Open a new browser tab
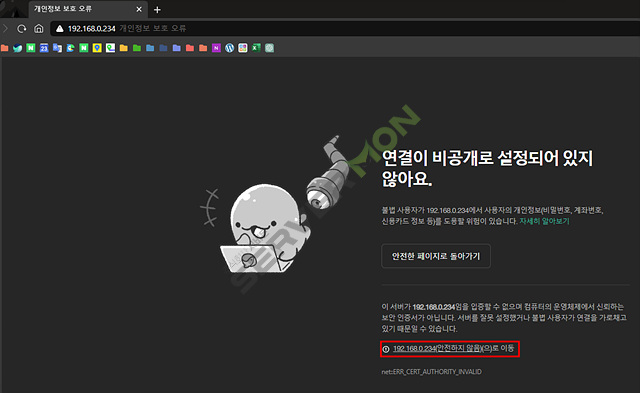The width and height of the screenshot is (640, 393). point(157,10)
